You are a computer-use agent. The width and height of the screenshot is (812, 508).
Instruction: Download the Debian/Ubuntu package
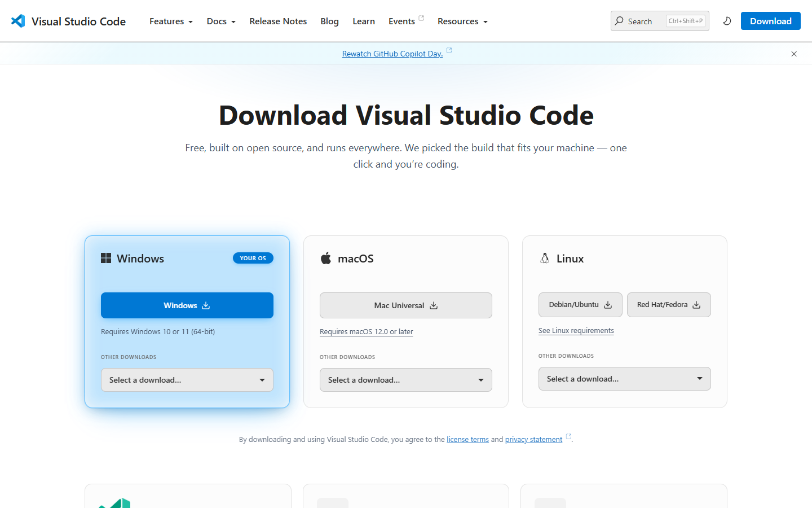[580, 305]
